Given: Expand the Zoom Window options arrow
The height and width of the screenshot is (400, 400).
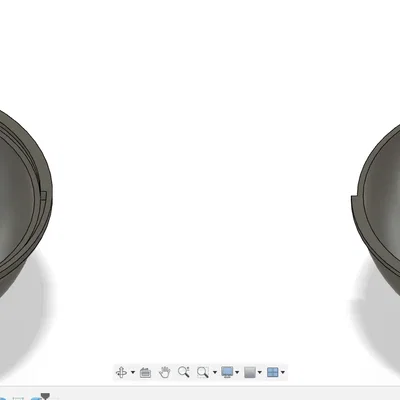Looking at the screenshot, I should click(215, 372).
